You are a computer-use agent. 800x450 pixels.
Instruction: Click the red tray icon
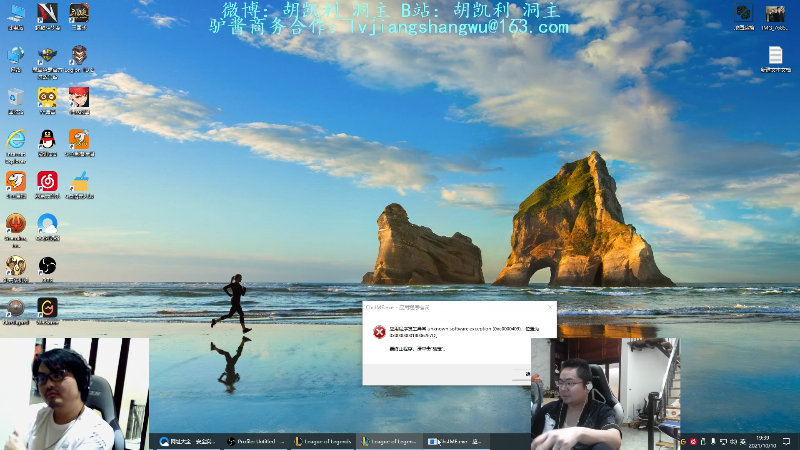(x=693, y=442)
